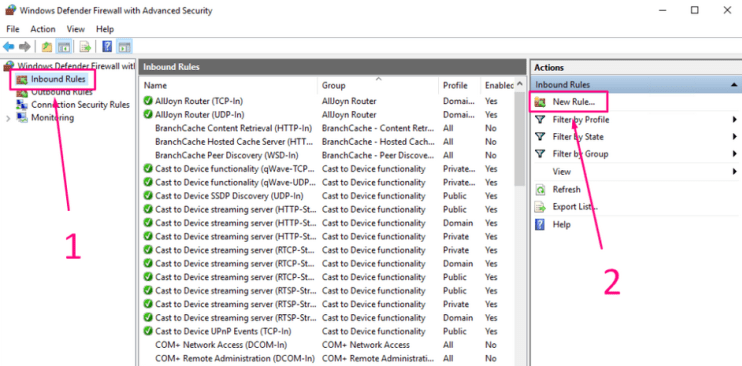
Task: Open the Help menu
Action: [x=105, y=29]
